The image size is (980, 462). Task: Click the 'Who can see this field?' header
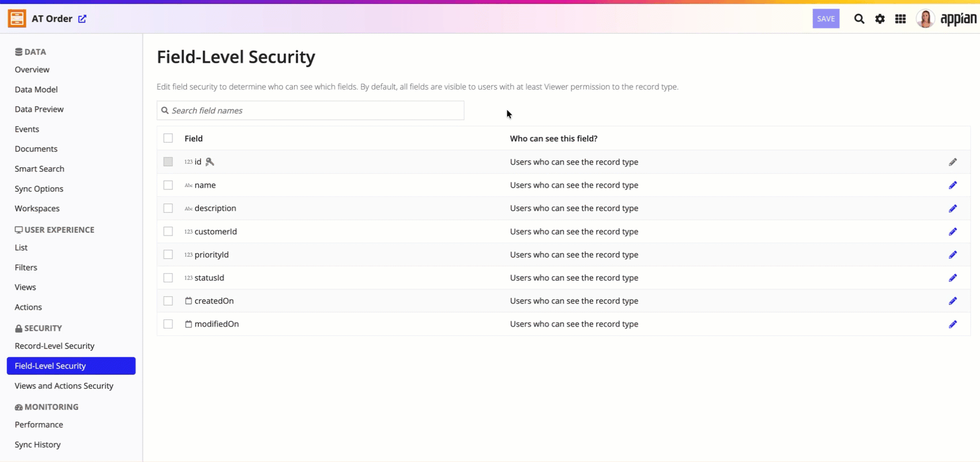pos(554,139)
